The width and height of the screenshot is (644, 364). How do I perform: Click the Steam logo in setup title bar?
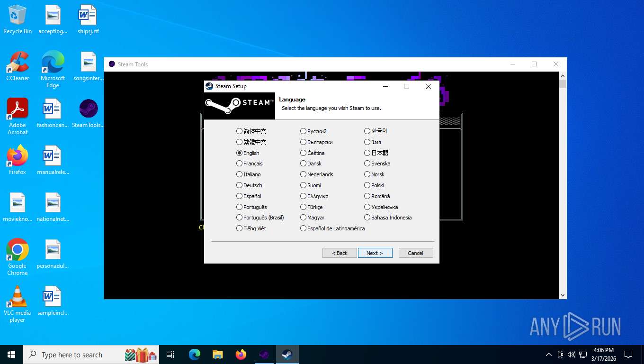209,86
